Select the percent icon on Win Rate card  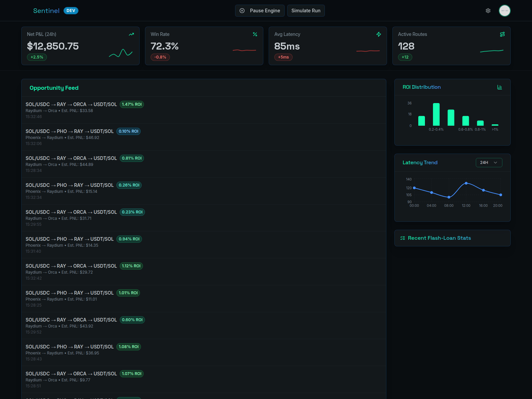[255, 34]
